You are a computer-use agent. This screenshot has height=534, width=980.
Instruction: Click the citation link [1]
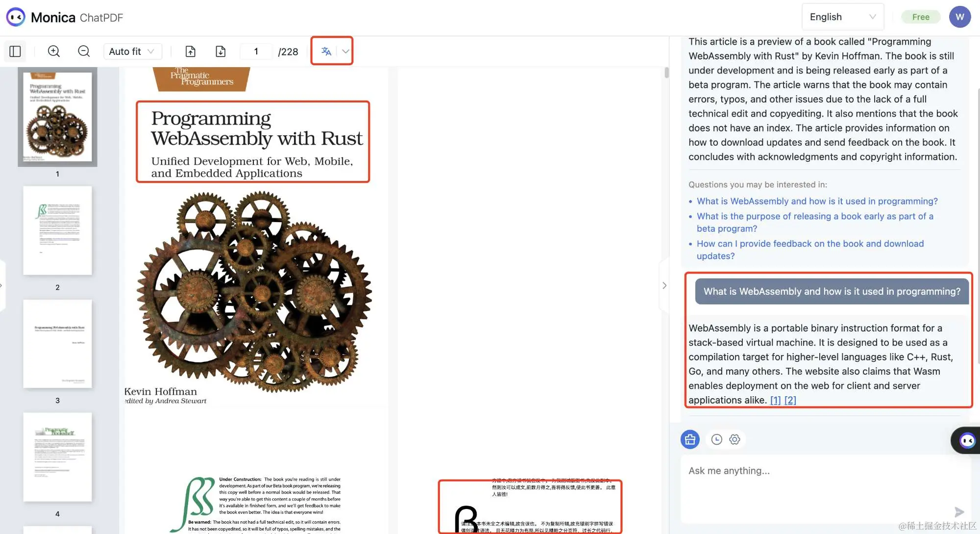(775, 400)
